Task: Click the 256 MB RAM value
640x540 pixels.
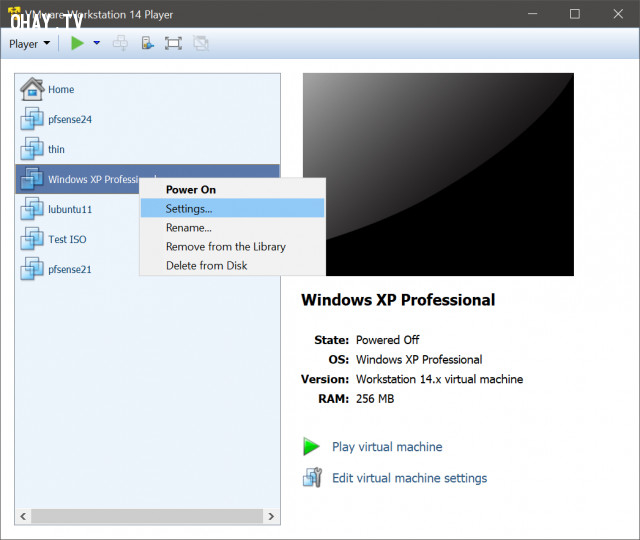Action: [x=375, y=399]
